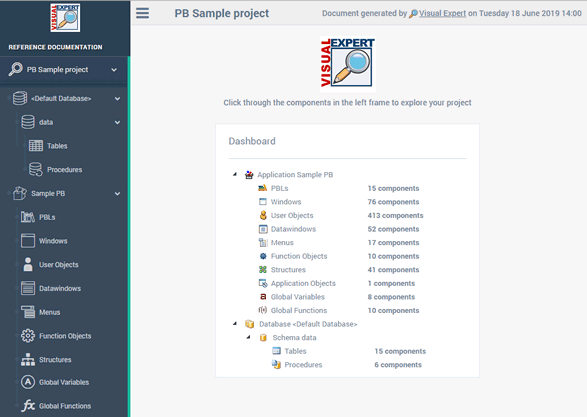
Task: Click the dashboard Menus icon
Action: (x=263, y=242)
